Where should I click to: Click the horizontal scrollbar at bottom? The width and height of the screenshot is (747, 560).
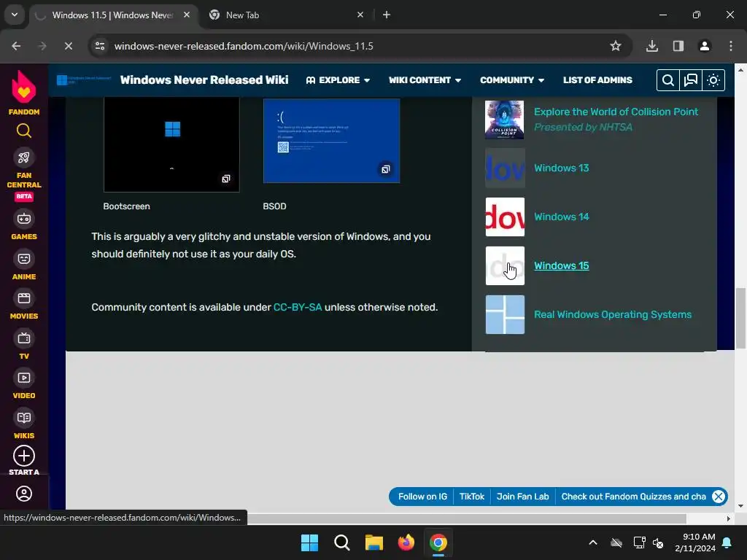(x=467, y=518)
